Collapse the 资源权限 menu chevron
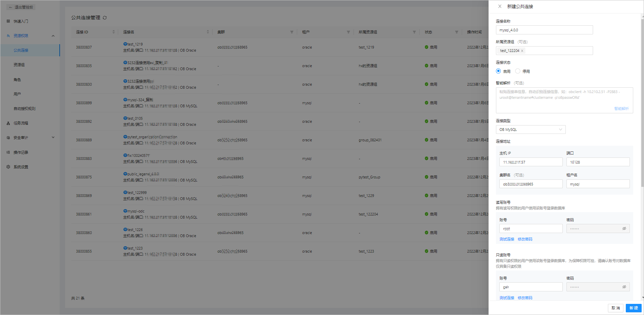 53,36
